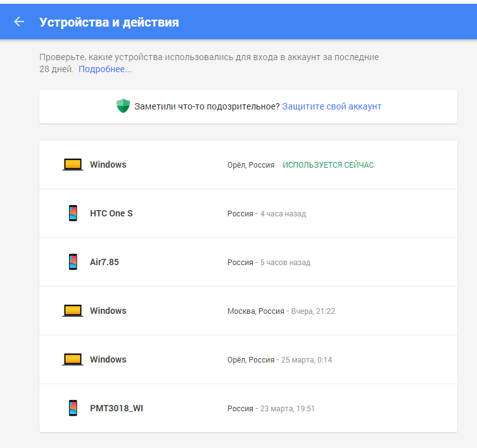Follow the Защитите свой аккаунт link
Screen dimensions: 477x448
coord(331,106)
